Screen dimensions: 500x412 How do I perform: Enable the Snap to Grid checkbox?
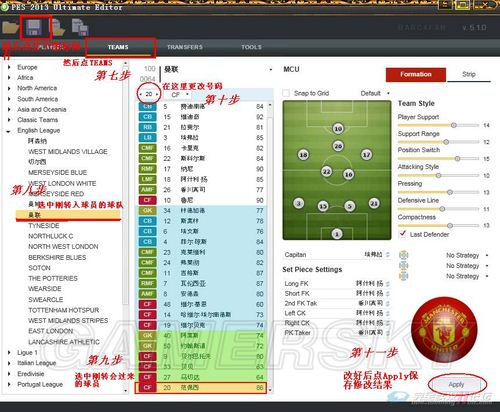(x=286, y=93)
